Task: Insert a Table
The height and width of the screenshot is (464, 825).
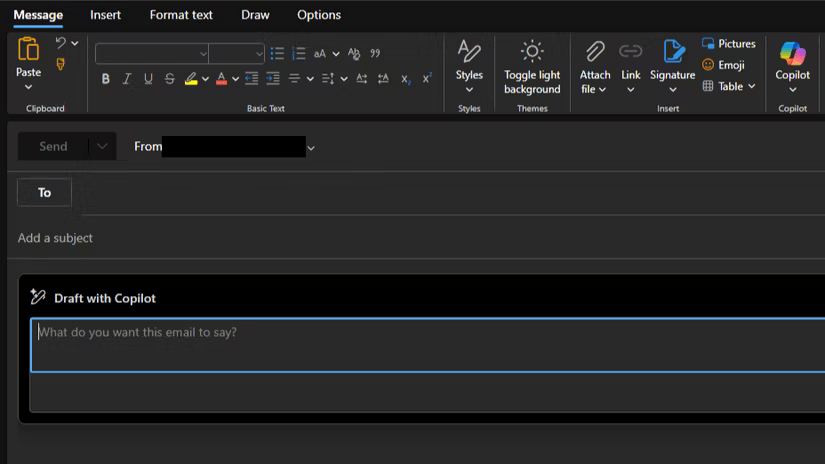Action: pyautogui.click(x=723, y=86)
